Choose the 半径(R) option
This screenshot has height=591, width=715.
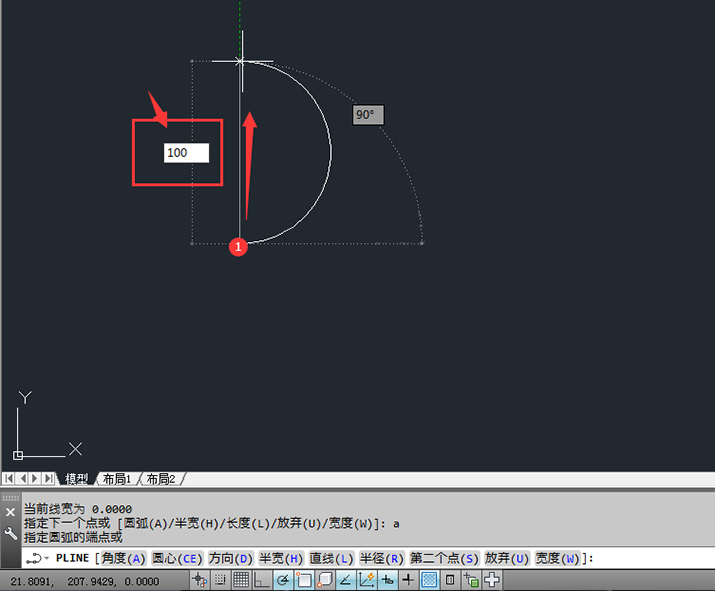tap(382, 558)
